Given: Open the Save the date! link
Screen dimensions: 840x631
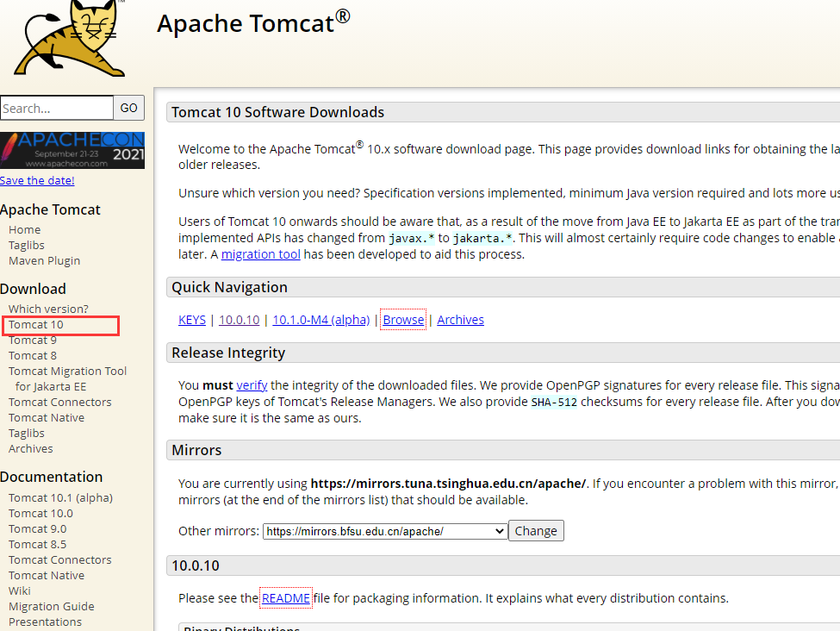Looking at the screenshot, I should coord(37,181).
